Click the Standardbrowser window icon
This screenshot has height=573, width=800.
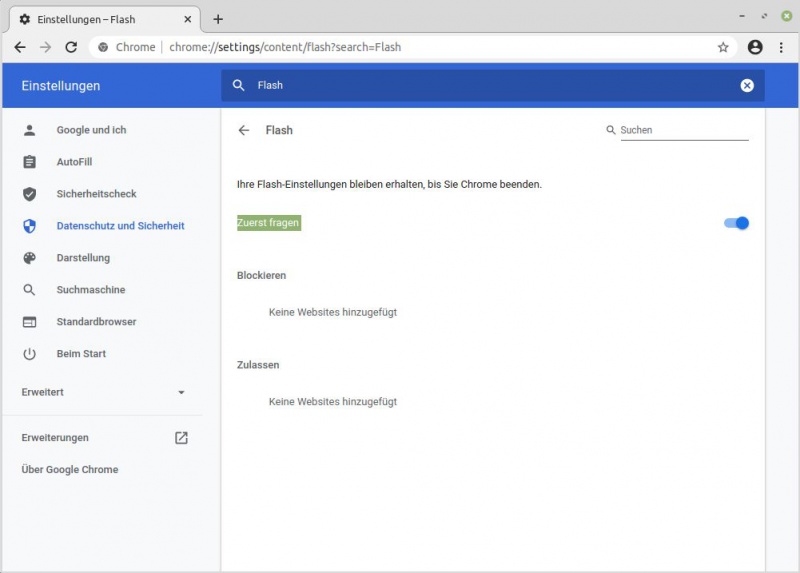click(30, 322)
